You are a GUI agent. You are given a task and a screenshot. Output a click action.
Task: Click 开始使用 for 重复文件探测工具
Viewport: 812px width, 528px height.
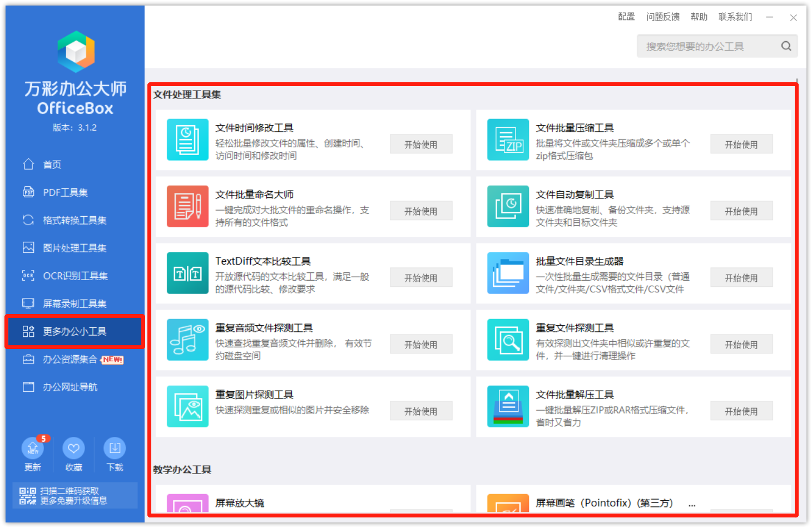tap(741, 345)
